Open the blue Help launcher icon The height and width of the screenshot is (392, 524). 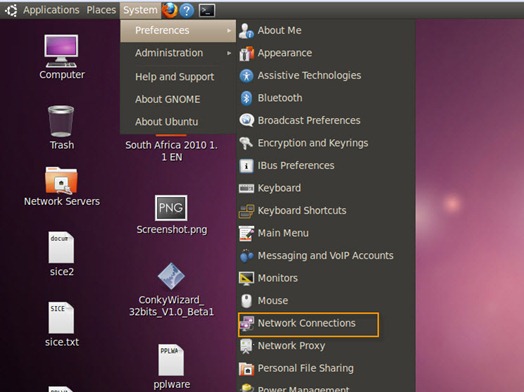186,11
